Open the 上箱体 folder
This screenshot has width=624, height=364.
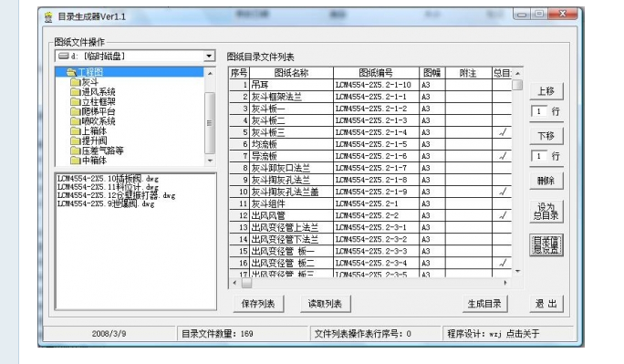tap(94, 130)
